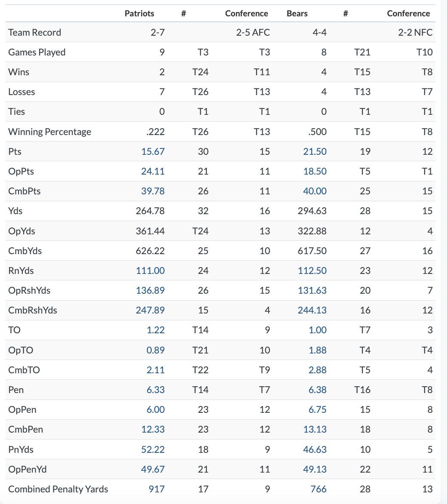Click the Patriots CmbPts link 39.78
This screenshot has width=447, height=504.
pyautogui.click(x=153, y=191)
